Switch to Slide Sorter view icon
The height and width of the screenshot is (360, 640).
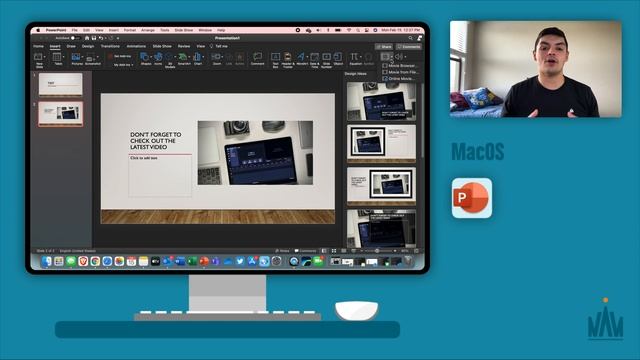click(x=334, y=251)
